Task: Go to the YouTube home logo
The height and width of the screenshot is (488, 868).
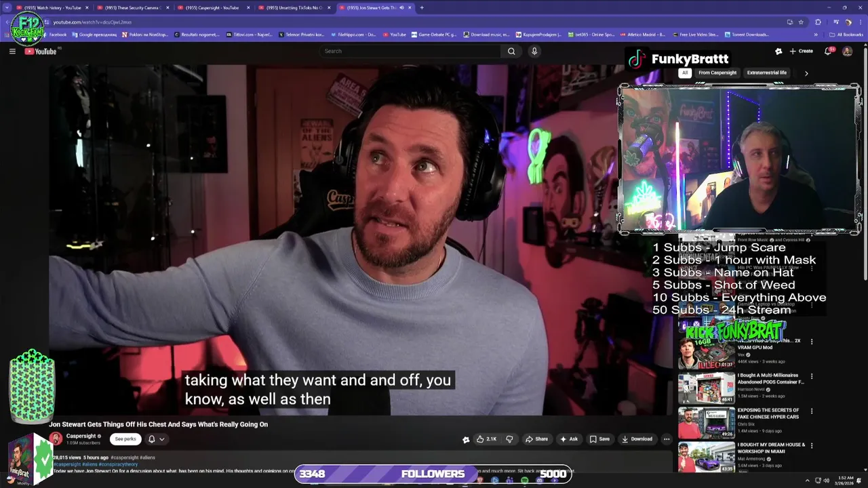Action: click(41, 52)
